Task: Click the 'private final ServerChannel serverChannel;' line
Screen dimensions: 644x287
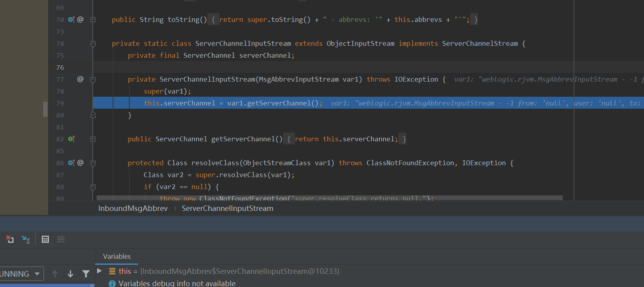Action: 211,55
